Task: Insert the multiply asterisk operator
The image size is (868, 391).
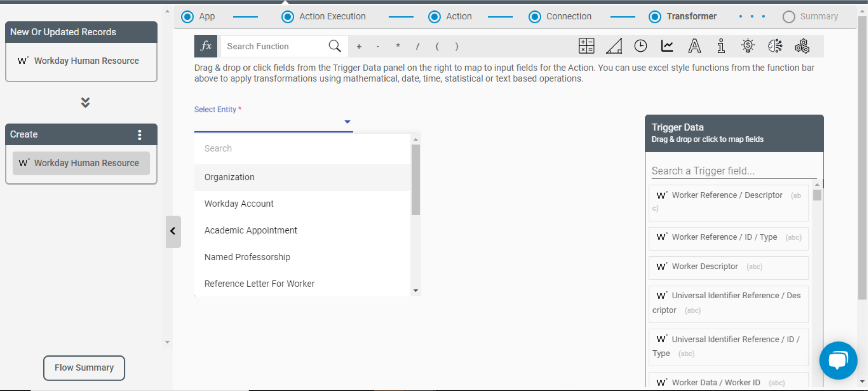Action: (398, 46)
